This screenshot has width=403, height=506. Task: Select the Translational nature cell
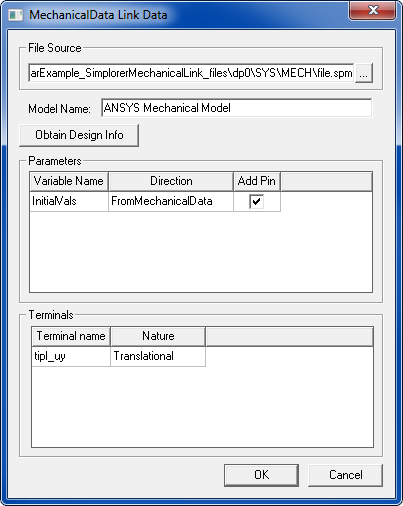158,356
